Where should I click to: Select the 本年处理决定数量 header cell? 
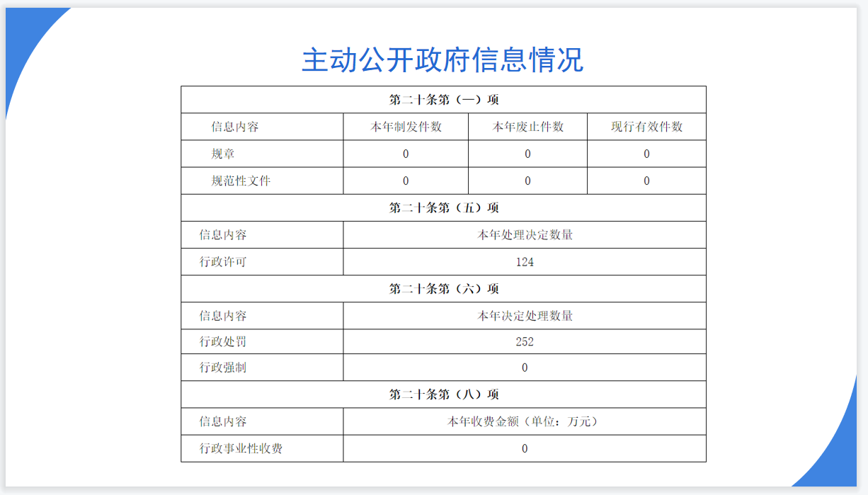525,234
